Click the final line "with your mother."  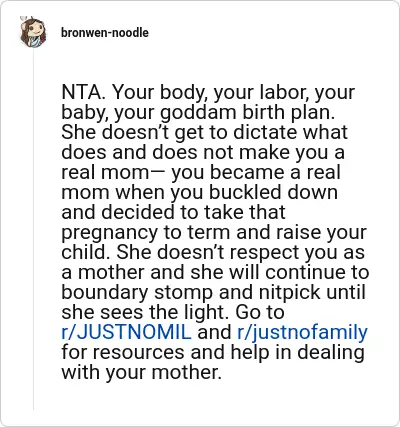pos(142,372)
